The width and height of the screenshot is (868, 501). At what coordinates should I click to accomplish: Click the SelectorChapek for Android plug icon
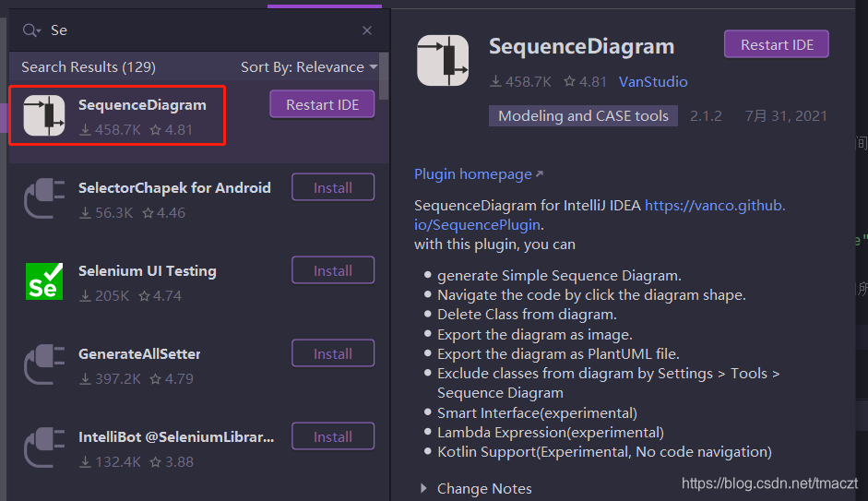(x=44, y=198)
